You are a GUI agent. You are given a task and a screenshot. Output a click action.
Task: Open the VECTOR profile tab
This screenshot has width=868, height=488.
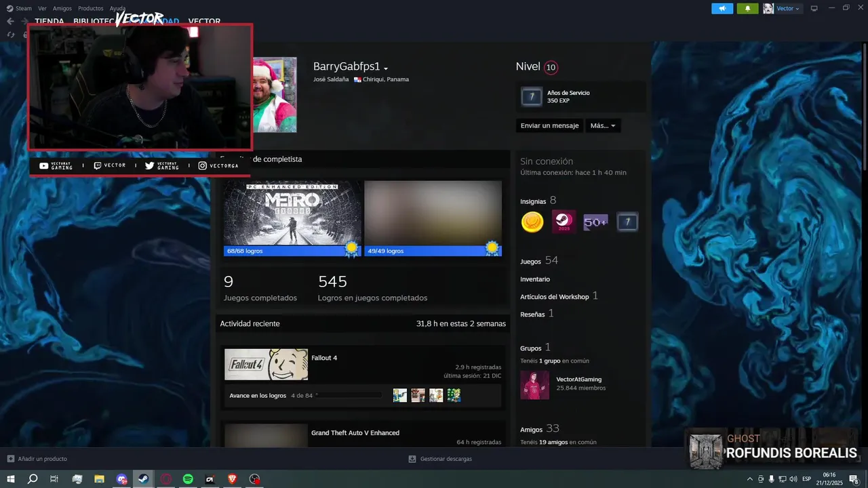[204, 22]
